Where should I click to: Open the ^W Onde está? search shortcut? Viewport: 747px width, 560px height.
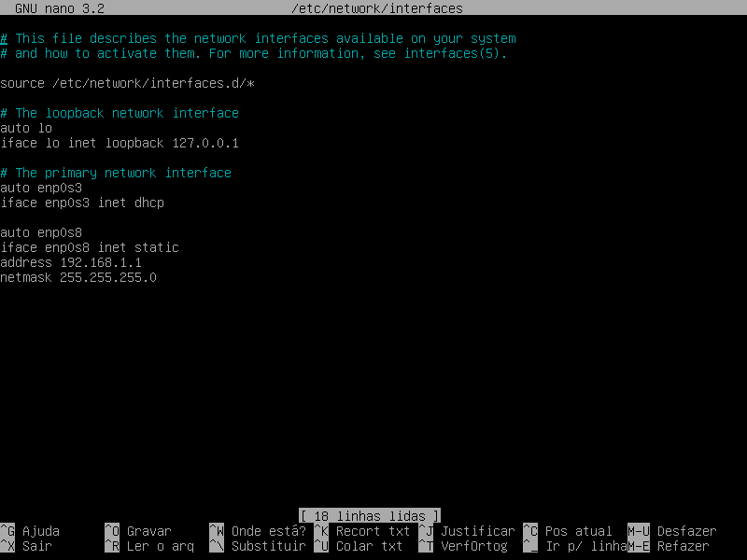pos(258,531)
